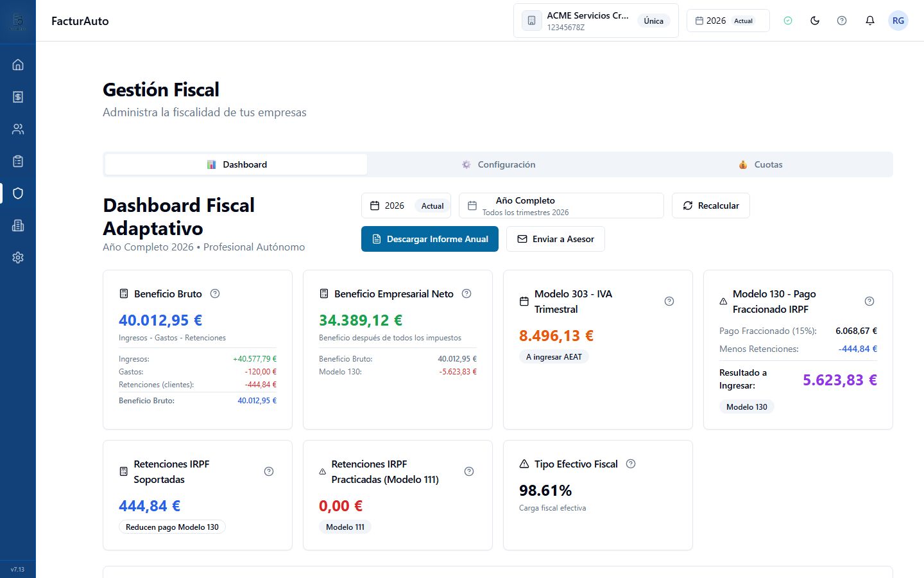Click the A ingresar AEAT badge
Viewport: 924px width, 578px height.
click(554, 356)
